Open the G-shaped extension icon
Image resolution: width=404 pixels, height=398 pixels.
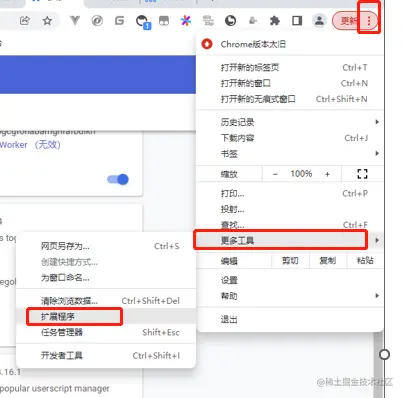[x=119, y=21]
